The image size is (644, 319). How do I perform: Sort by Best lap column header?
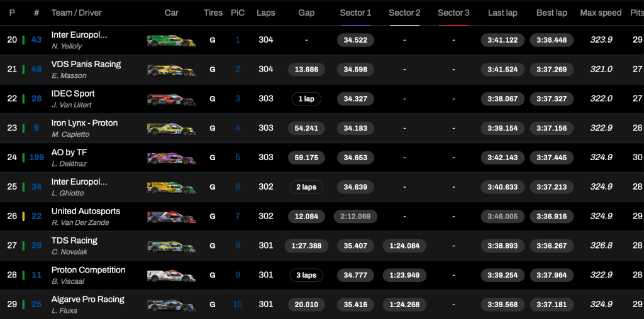[x=552, y=13]
